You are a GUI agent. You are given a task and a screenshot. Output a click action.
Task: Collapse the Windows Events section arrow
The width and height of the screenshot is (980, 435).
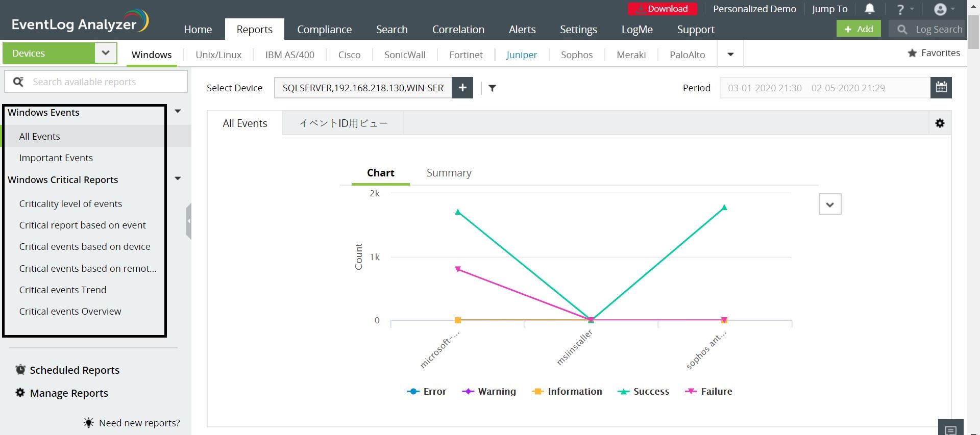pos(178,111)
